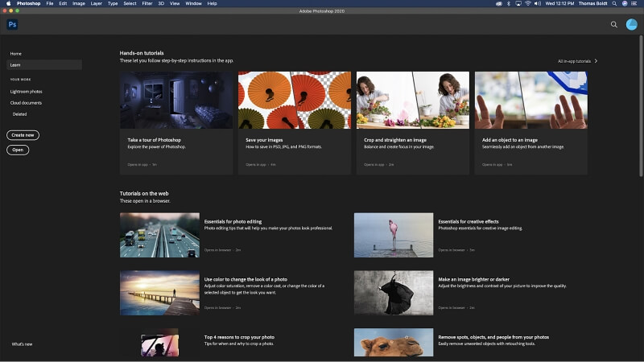Open What's new link

[23, 344]
